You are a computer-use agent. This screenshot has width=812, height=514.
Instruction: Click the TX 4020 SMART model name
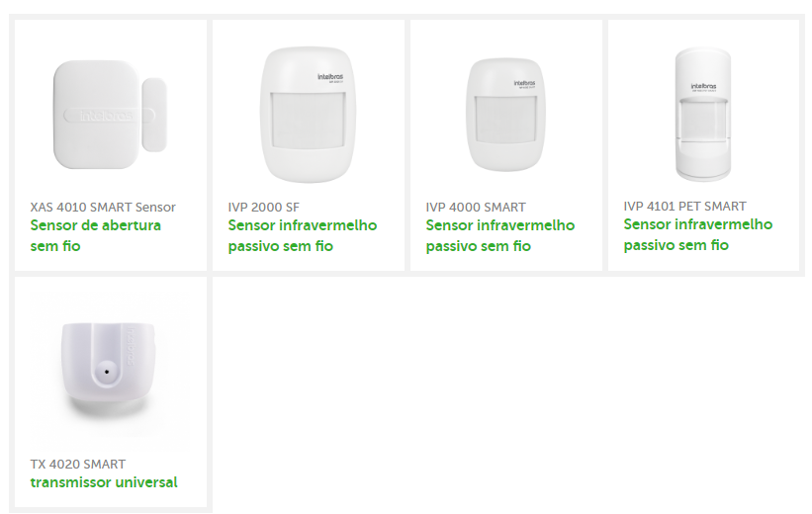click(78, 464)
